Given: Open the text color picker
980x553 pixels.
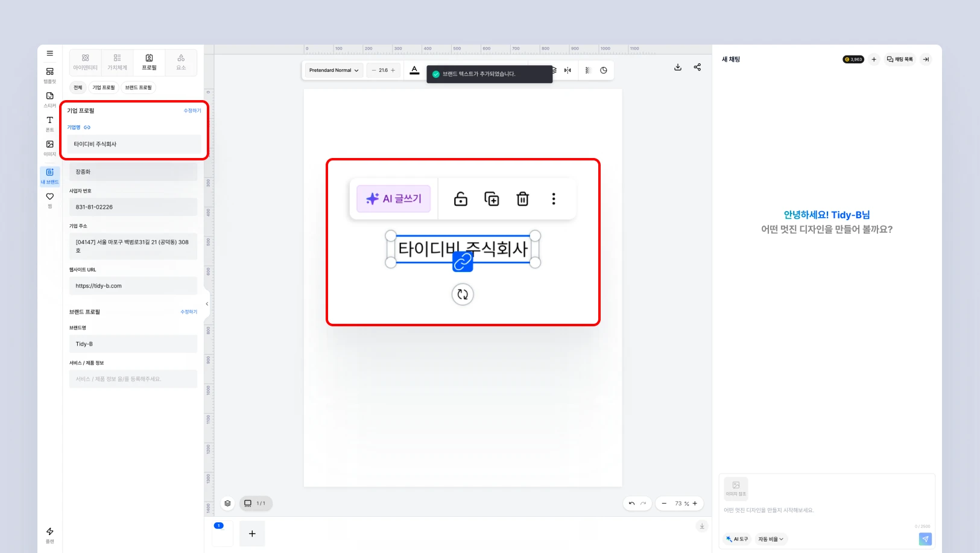Looking at the screenshot, I should (x=414, y=71).
